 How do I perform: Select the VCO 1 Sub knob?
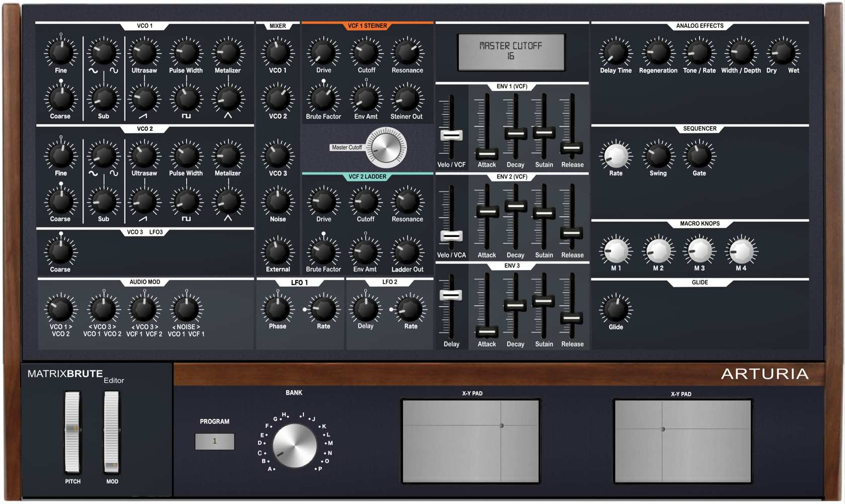tap(104, 98)
